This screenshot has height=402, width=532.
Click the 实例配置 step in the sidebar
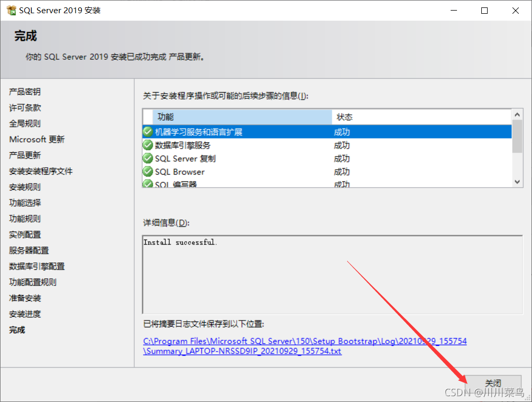click(25, 234)
